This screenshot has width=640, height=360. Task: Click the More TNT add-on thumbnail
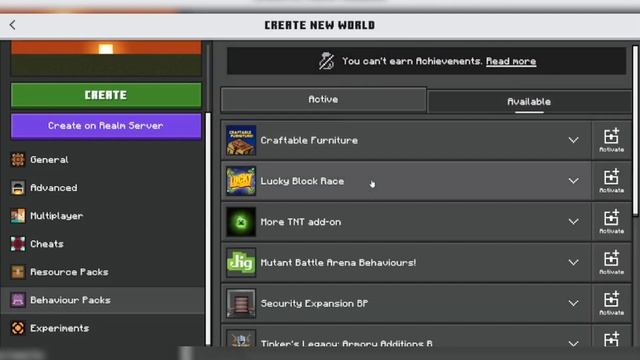coord(241,222)
